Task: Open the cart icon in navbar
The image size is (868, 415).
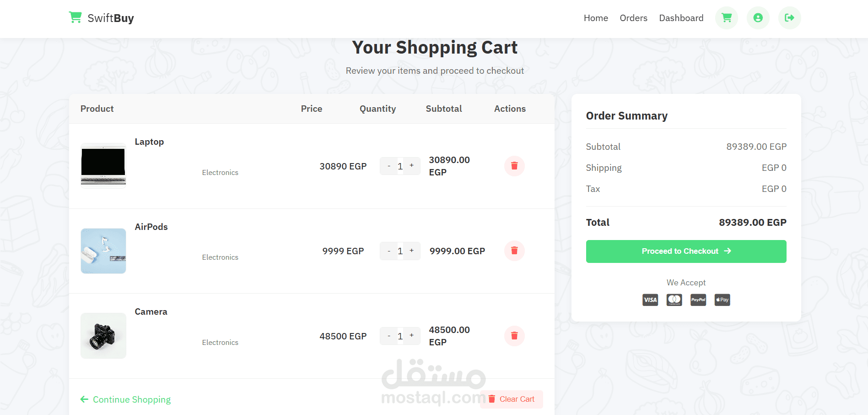Action: tap(727, 18)
